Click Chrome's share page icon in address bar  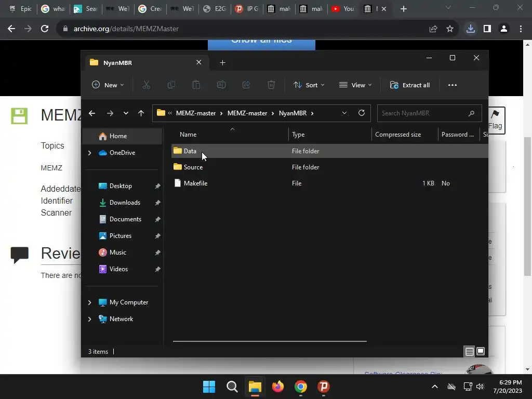(433, 29)
